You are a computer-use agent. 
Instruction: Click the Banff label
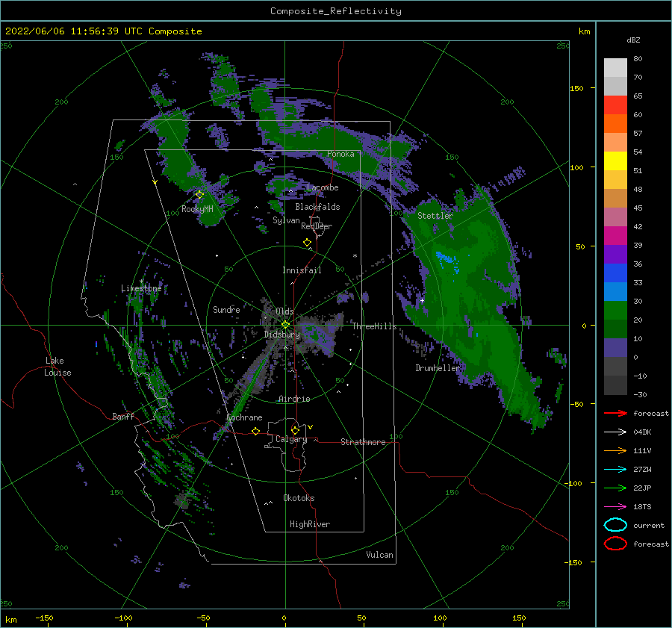(123, 416)
